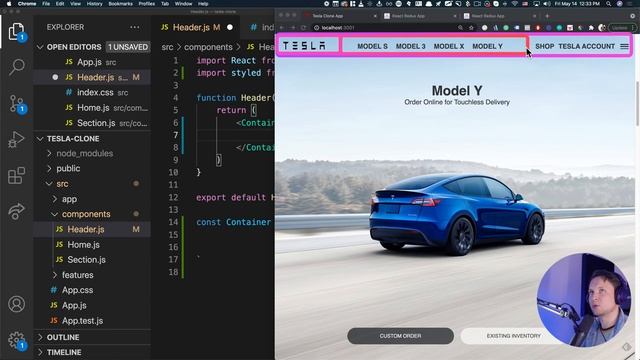
Task: Open Section.js under the components folder
Action: pos(86,260)
